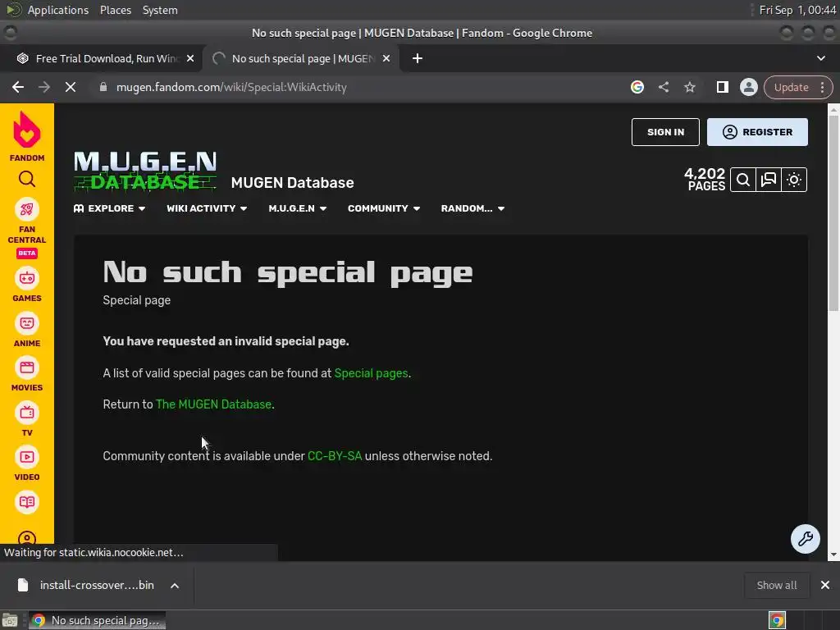The width and height of the screenshot is (840, 630).
Task: Open the TV sidebar icon
Action: (27, 413)
